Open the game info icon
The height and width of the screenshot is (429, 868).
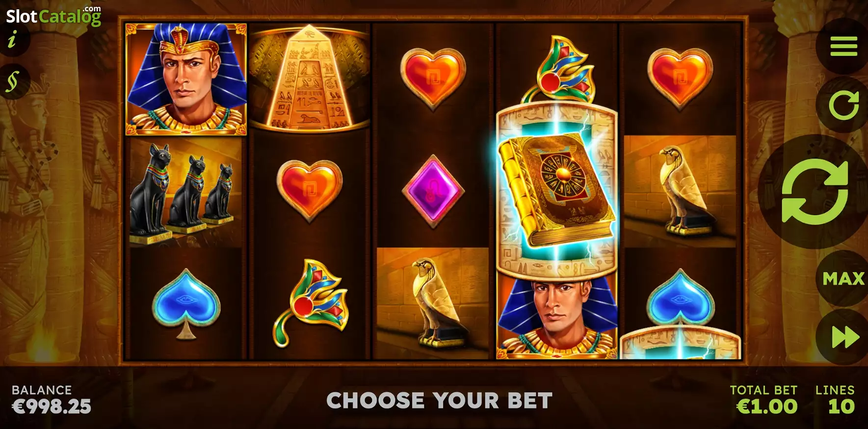tap(12, 39)
